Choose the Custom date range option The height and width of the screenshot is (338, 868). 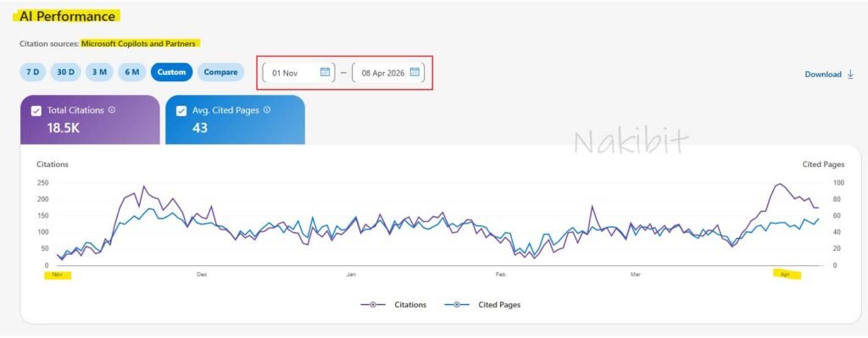click(x=171, y=73)
